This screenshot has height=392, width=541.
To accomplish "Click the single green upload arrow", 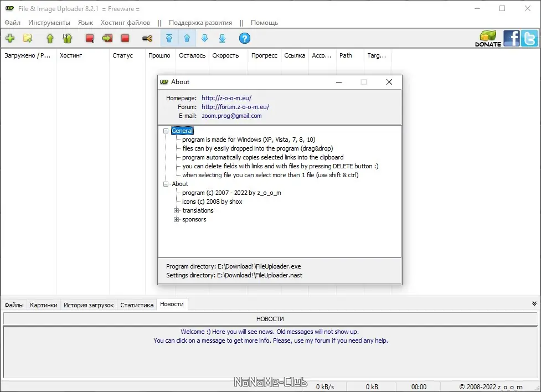I will click(50, 38).
